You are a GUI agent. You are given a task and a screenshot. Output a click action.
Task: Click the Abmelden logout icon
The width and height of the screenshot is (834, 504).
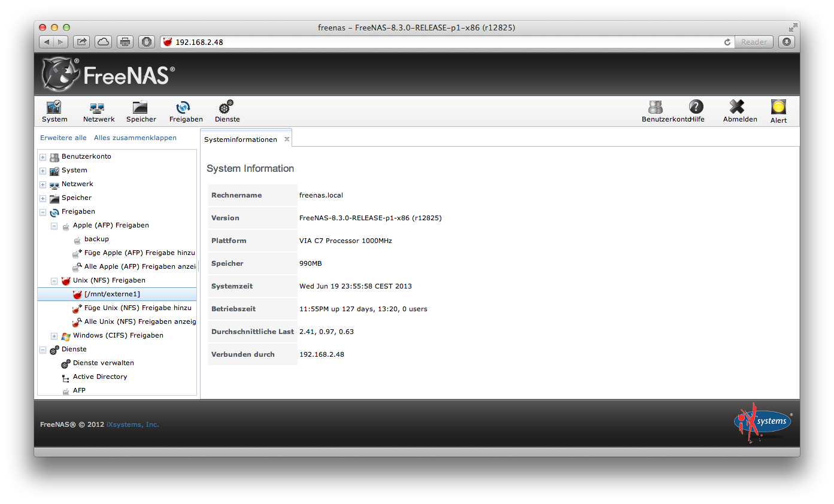(738, 108)
